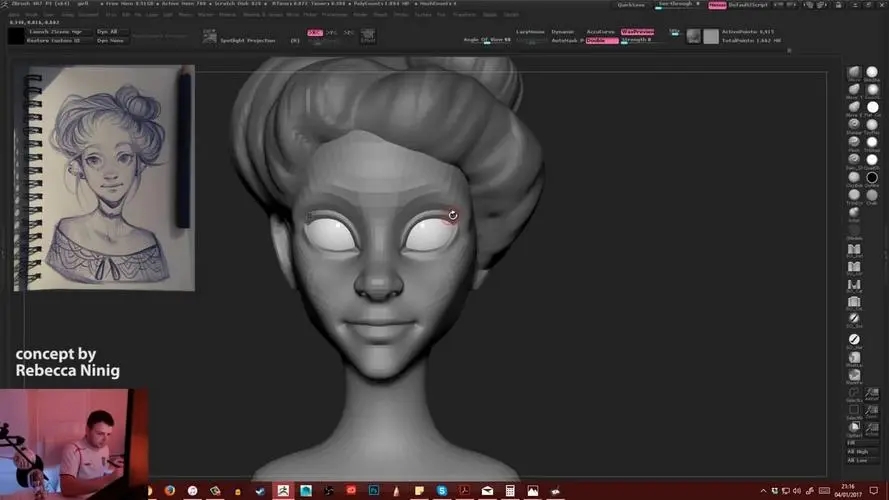
Task: Toggle LazyMouse
Action: 530,32
